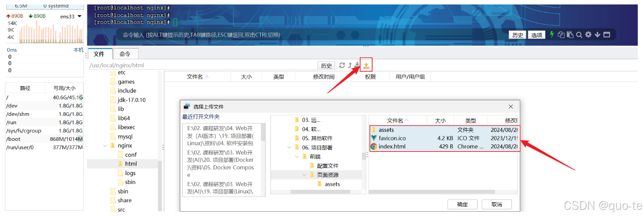Go to parent directory with up-arrow icon
The height and width of the screenshot is (217, 644).
(350, 66)
